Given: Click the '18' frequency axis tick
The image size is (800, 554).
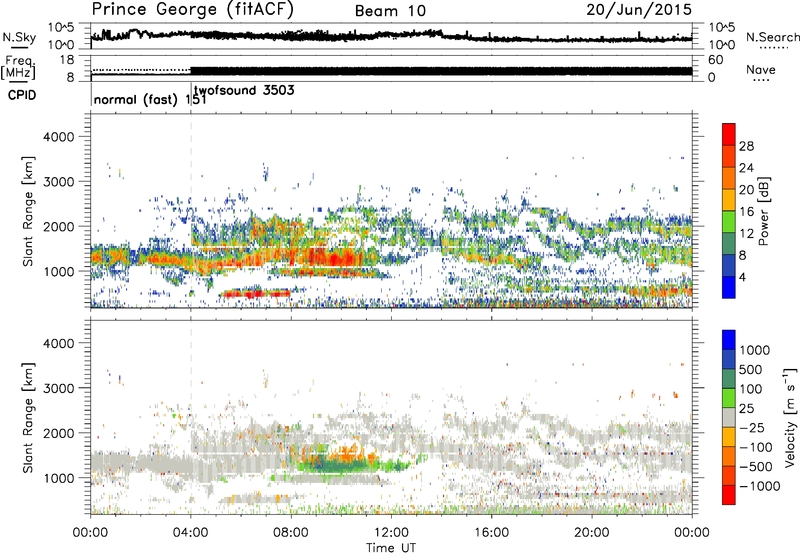Looking at the screenshot, I should coord(67,60).
